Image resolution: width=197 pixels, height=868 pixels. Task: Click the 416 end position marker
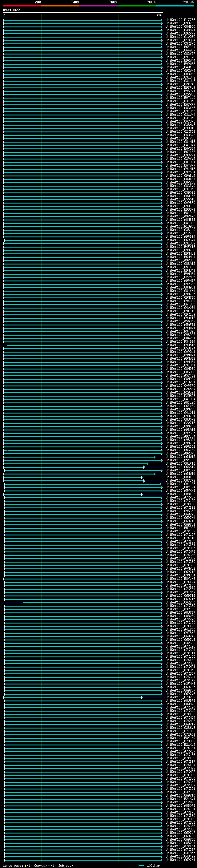pyautogui.click(x=159, y=15)
